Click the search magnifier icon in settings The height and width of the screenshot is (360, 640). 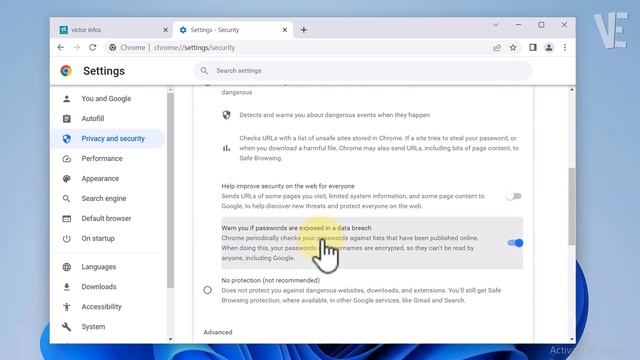pos(204,71)
